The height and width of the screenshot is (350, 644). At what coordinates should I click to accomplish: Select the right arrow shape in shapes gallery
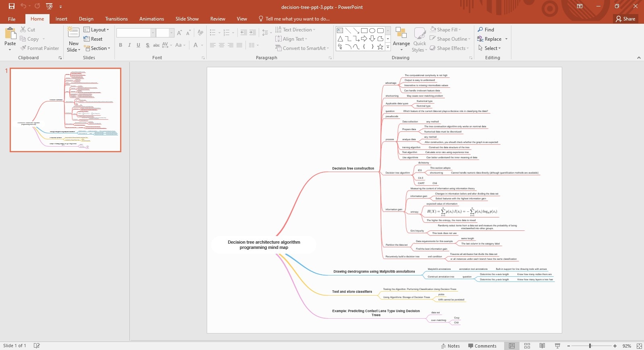point(364,39)
